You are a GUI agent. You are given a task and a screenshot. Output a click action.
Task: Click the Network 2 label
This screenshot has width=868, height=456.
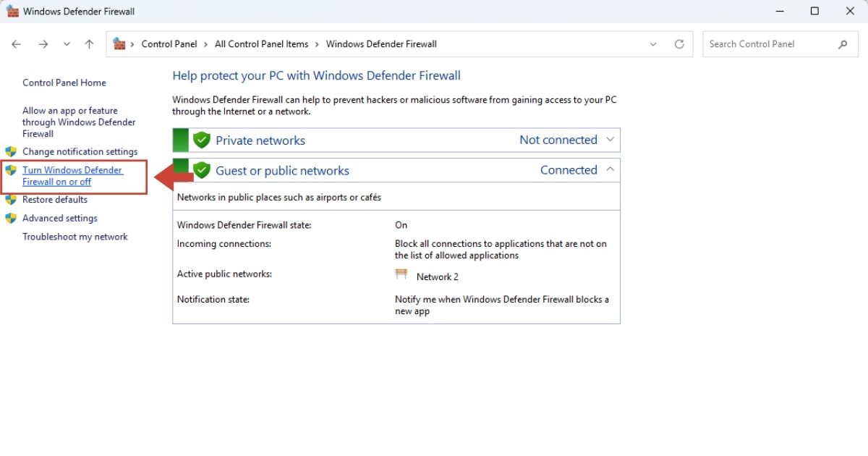click(438, 277)
